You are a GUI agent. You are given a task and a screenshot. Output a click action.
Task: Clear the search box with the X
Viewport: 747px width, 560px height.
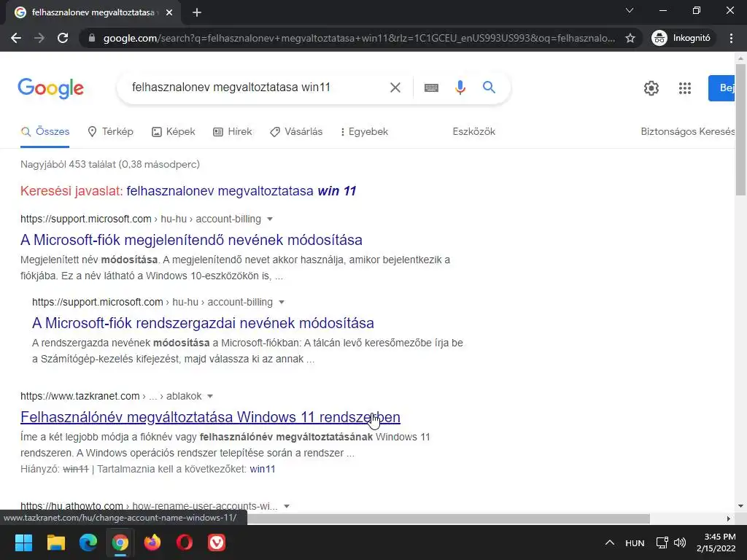(395, 87)
